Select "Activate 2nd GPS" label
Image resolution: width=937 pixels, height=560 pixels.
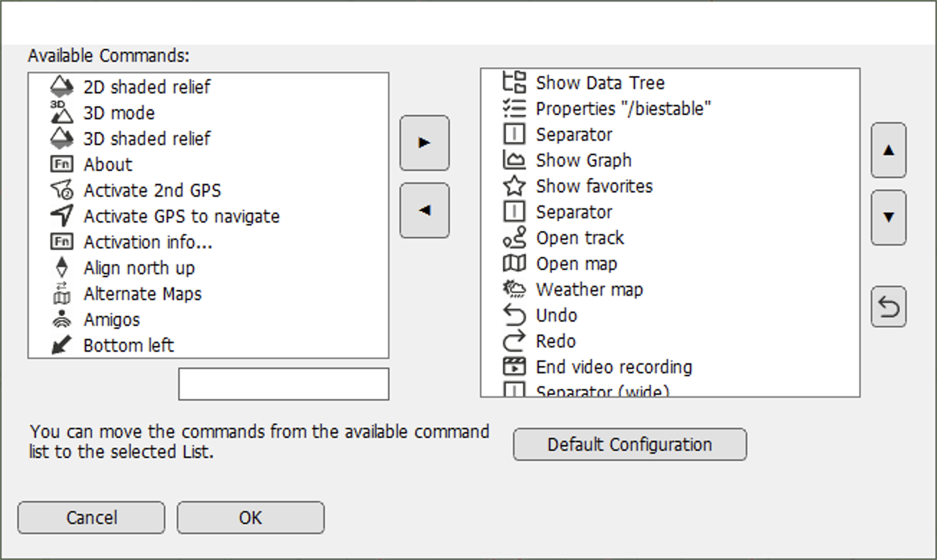tap(152, 190)
